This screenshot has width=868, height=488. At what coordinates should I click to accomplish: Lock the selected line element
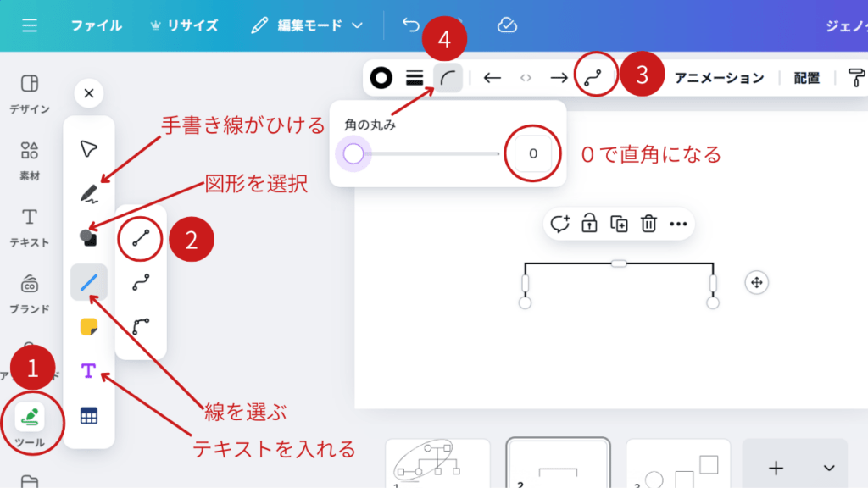(589, 224)
